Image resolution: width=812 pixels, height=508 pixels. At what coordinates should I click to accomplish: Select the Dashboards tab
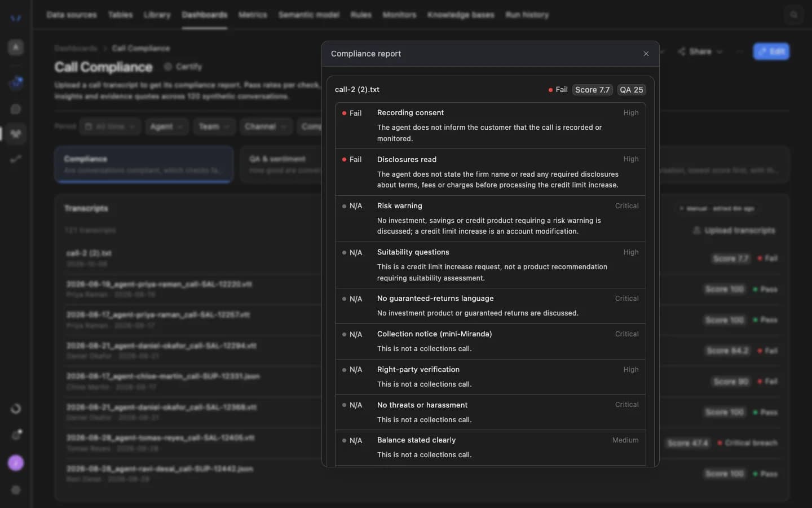pyautogui.click(x=205, y=15)
